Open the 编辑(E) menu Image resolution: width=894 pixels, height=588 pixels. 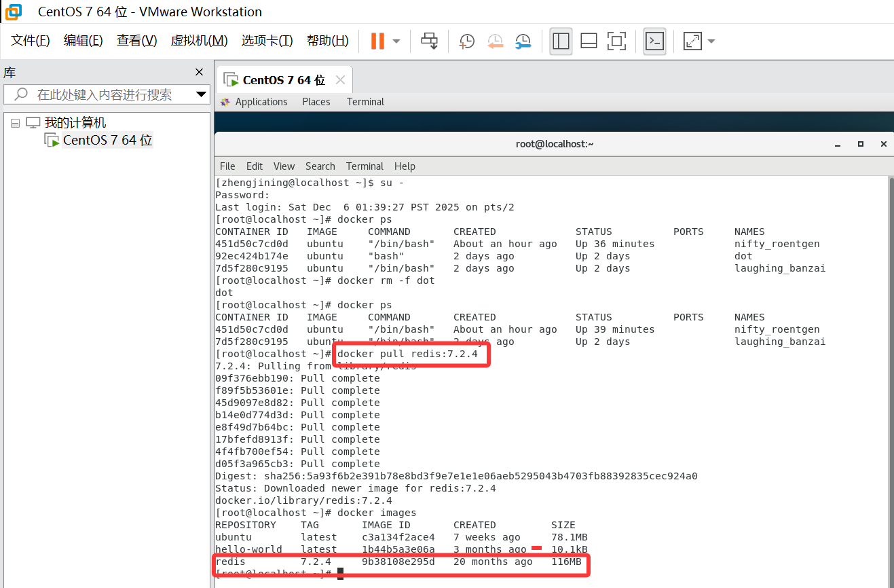point(83,41)
